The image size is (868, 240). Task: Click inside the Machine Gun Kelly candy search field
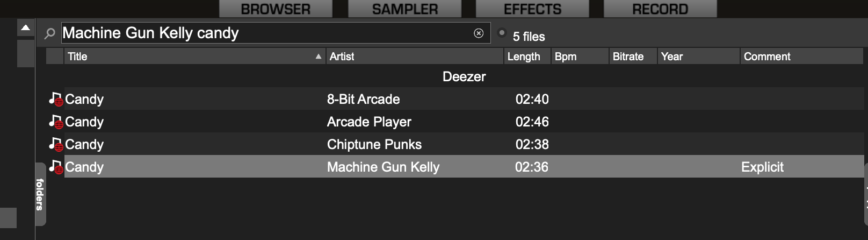click(267, 33)
